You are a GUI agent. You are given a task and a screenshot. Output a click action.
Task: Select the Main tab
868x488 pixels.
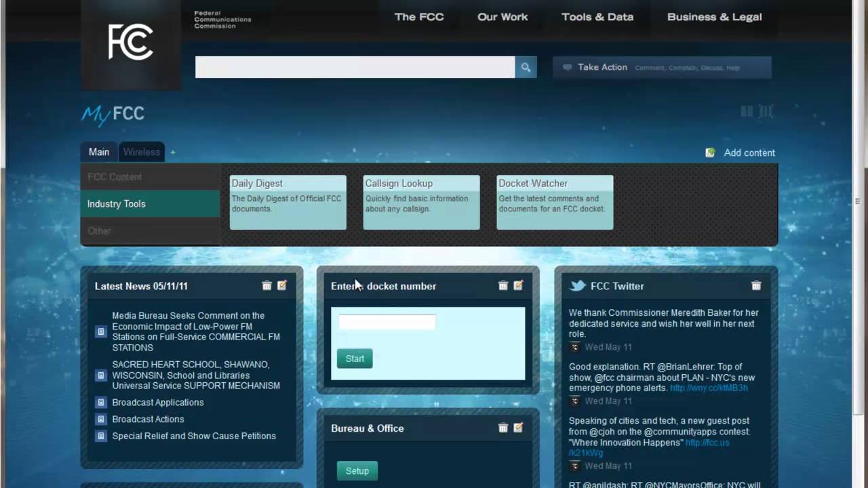(x=99, y=152)
